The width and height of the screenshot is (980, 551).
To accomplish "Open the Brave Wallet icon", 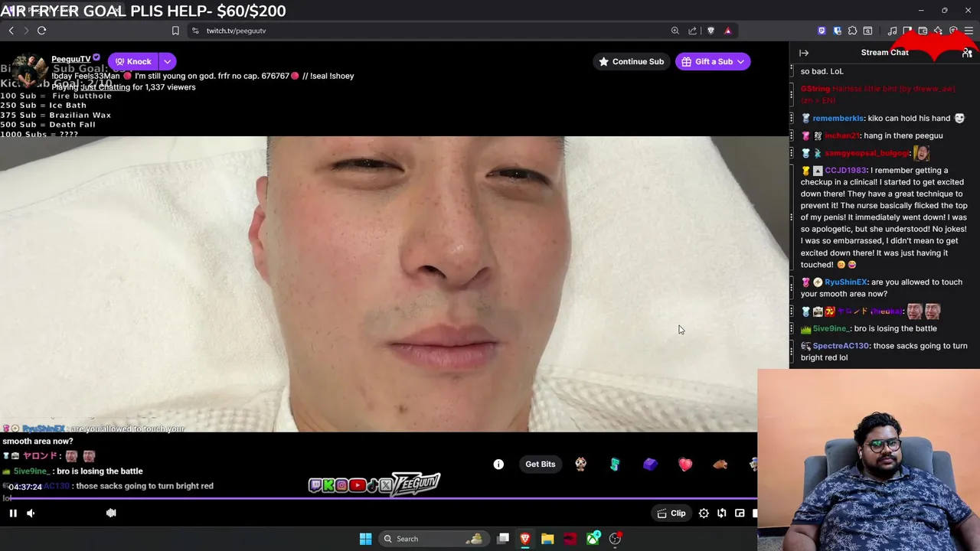I will pyautogui.click(x=923, y=31).
